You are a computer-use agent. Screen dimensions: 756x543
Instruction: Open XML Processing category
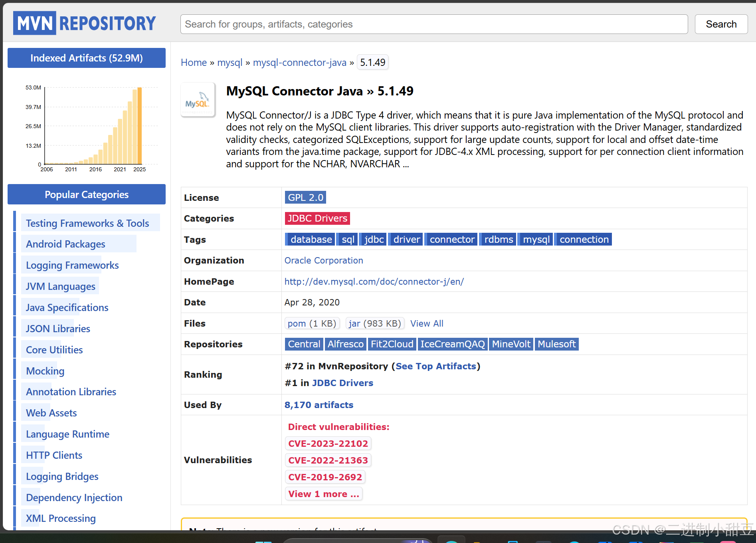tap(61, 518)
